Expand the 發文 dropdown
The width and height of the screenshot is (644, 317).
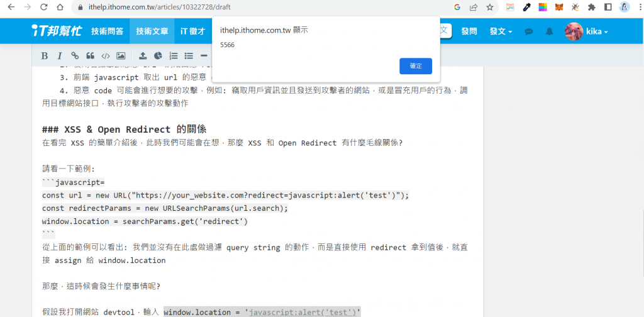501,31
